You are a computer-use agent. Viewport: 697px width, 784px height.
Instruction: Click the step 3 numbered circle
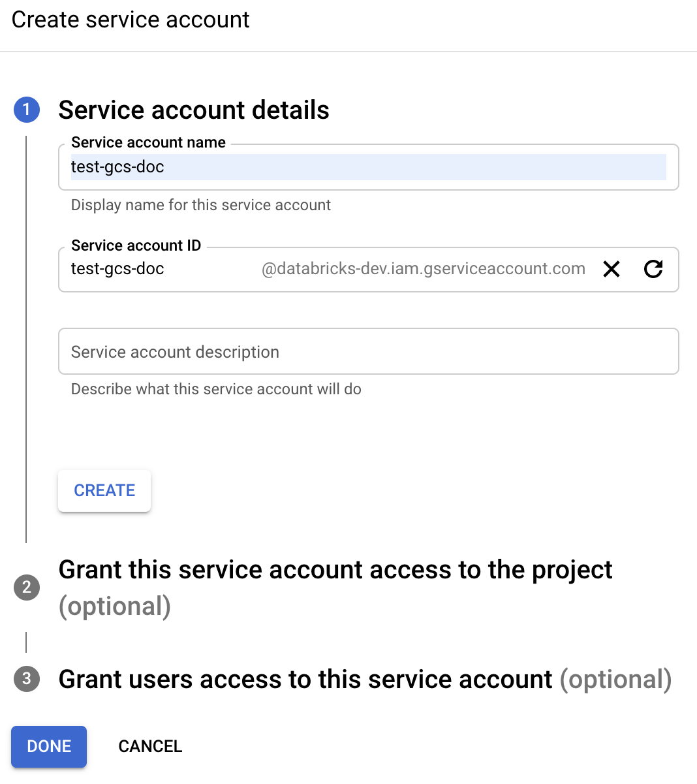27,679
